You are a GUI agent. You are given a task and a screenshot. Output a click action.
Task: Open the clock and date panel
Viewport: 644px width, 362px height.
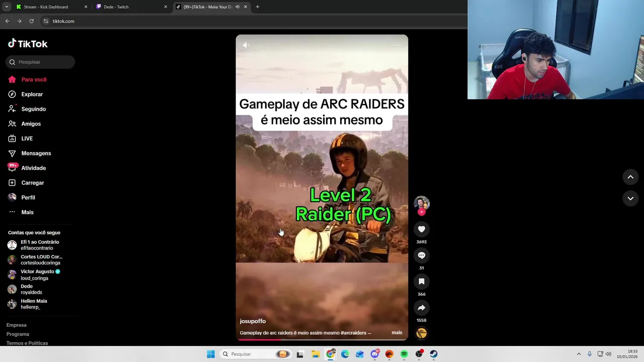[628, 354]
